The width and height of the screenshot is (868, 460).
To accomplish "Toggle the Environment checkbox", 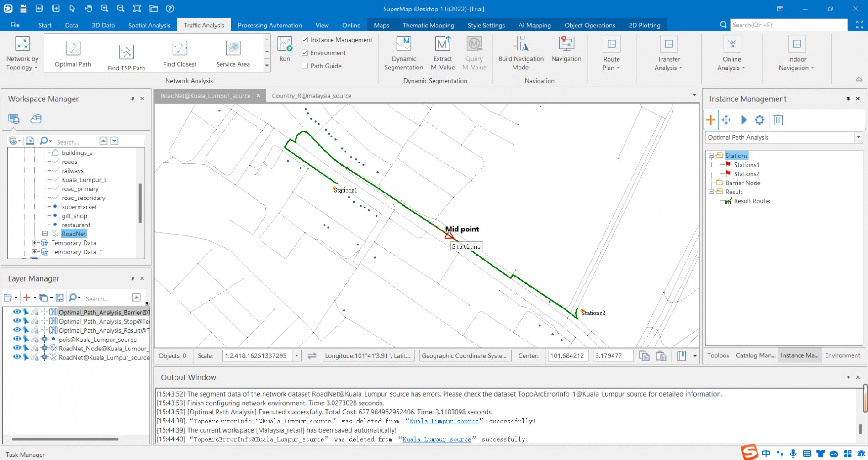I will point(305,53).
